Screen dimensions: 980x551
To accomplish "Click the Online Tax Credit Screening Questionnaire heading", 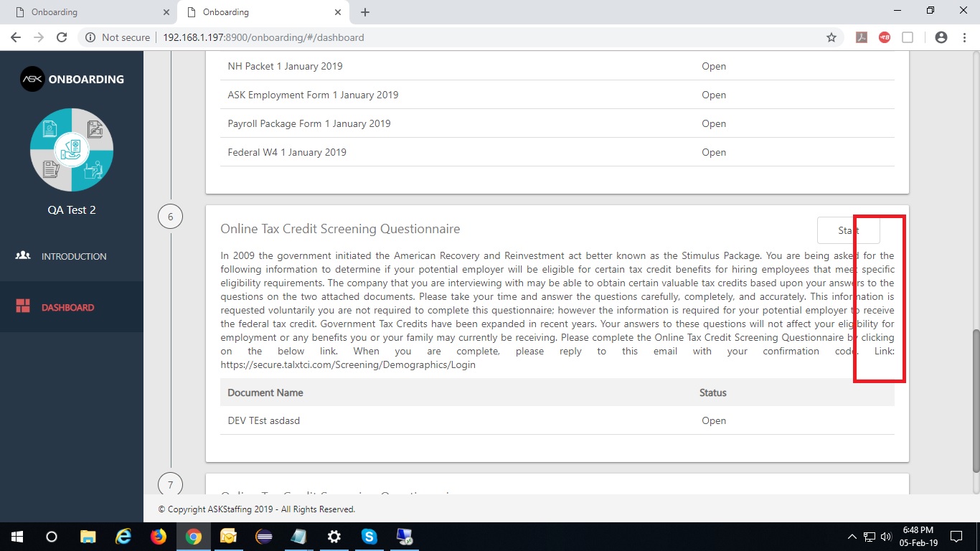I will [x=340, y=229].
